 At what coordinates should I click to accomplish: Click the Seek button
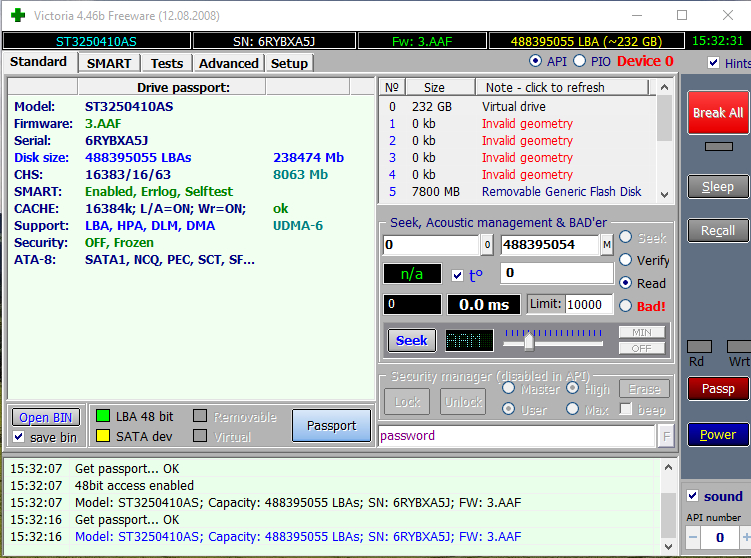tap(411, 341)
